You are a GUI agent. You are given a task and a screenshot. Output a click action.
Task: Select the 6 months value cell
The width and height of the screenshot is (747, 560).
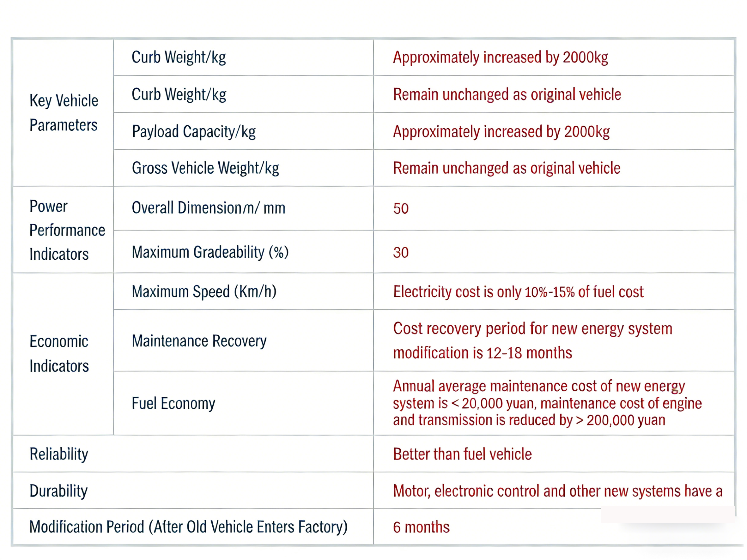click(x=421, y=527)
